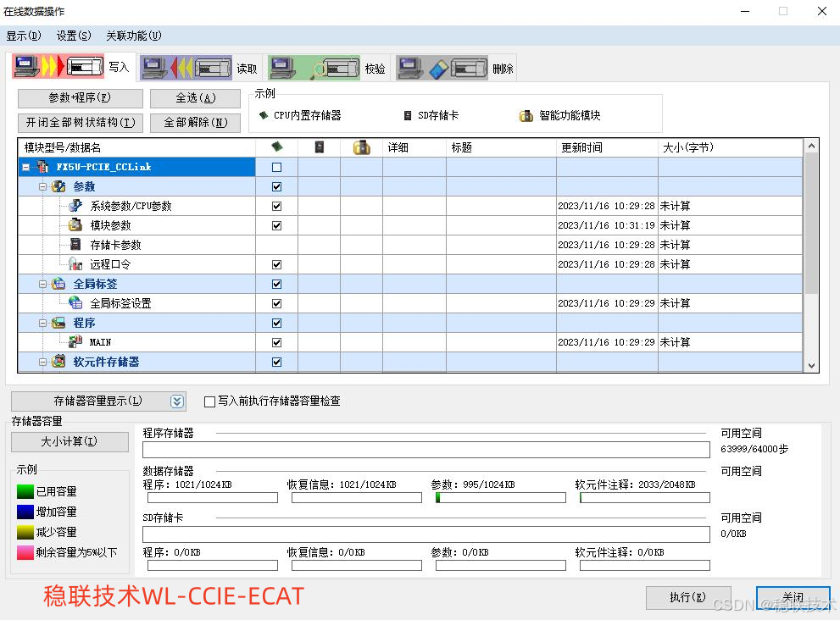Click the 全局标签设置 globe icon
This screenshot has width=840, height=620.
click(x=75, y=303)
